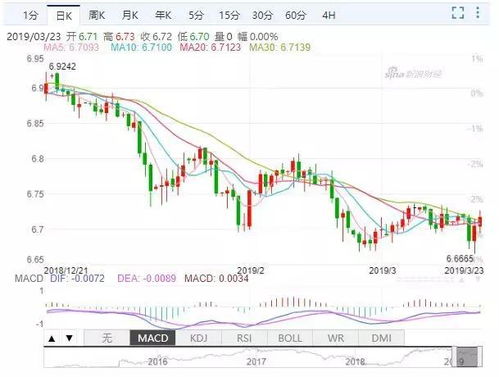Image resolution: width=499 pixels, height=377 pixels.
Task: Click the 6.95 price axis label
Action: click(x=35, y=59)
